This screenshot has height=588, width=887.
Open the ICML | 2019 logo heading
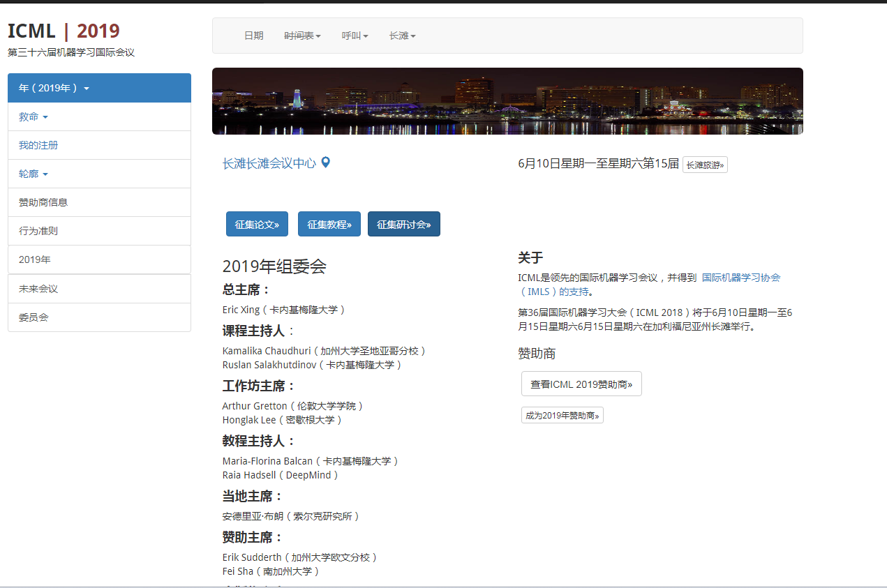click(64, 31)
